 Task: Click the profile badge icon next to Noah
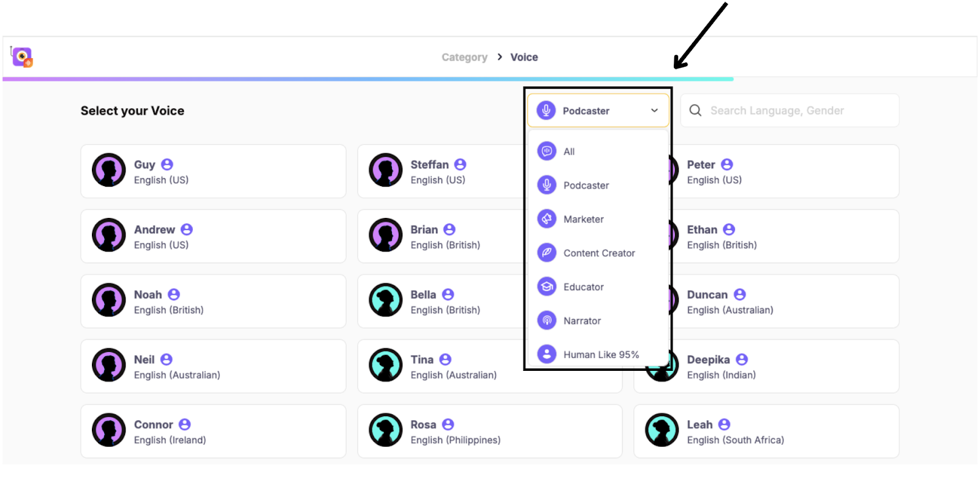(x=174, y=294)
